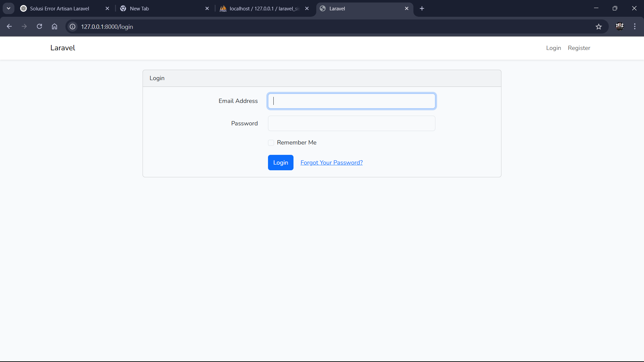Close the Laravel browser tab
The image size is (644, 362).
click(407, 8)
